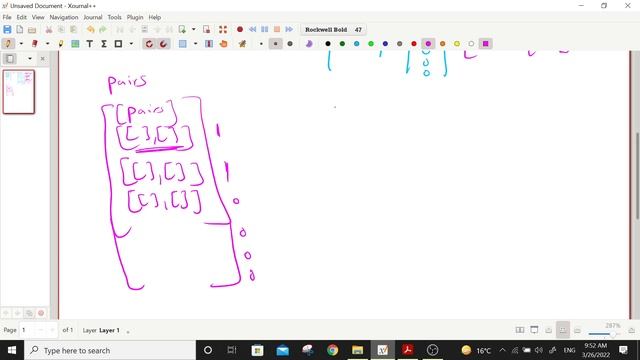Toggle the fill shape option
640x360 pixels.
pos(309,44)
